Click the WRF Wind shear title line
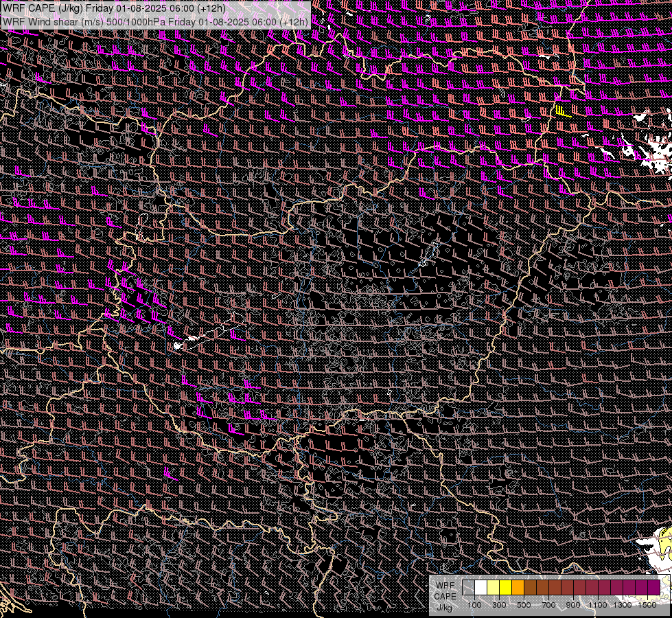 (x=154, y=22)
